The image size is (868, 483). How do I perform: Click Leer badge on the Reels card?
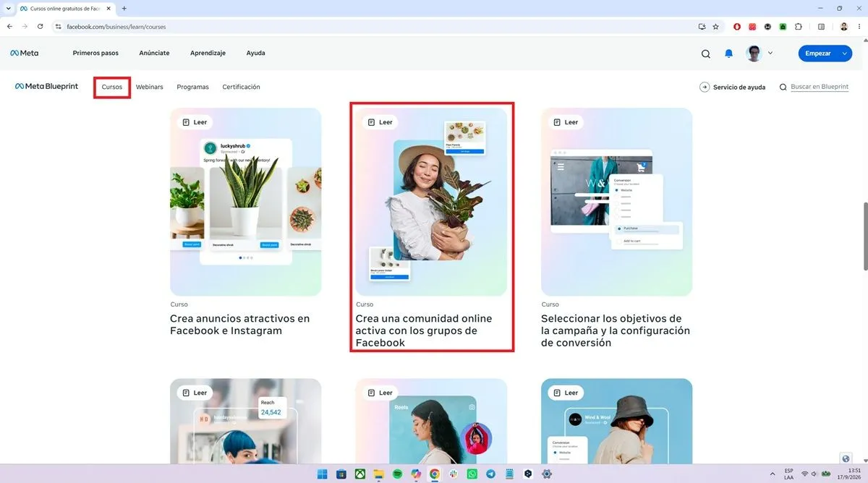(x=380, y=393)
